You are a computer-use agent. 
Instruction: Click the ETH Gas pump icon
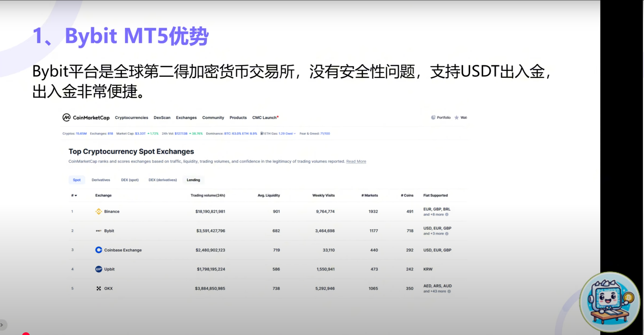tap(262, 133)
